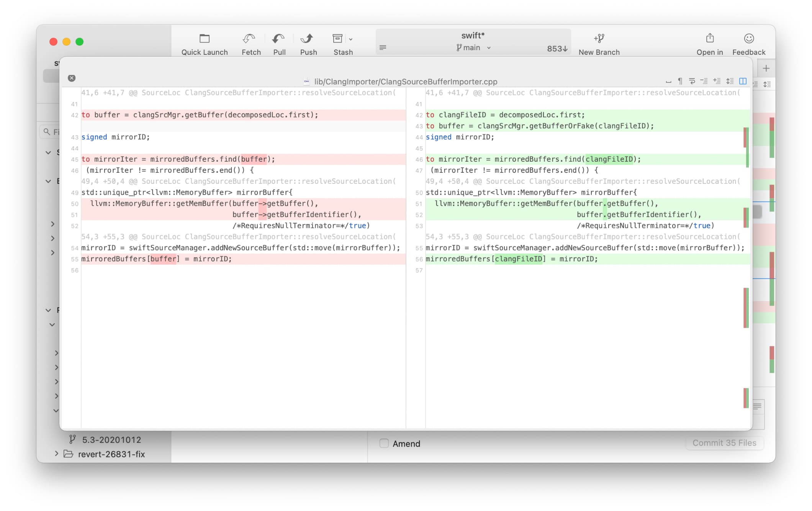Click the Commit 35 Files button

pos(724,443)
